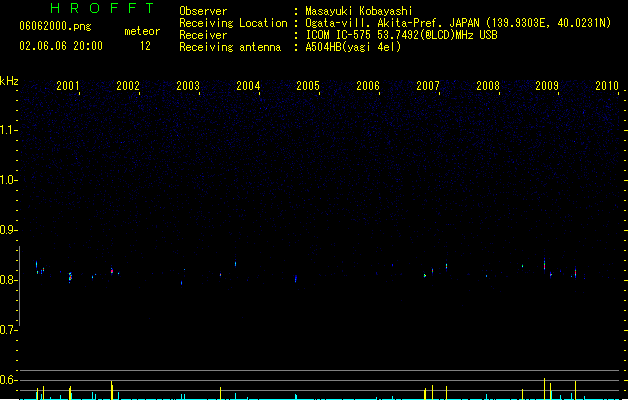The height and width of the screenshot is (400, 629).
Task: Click the 2009 time axis marker
Action: click(x=547, y=85)
